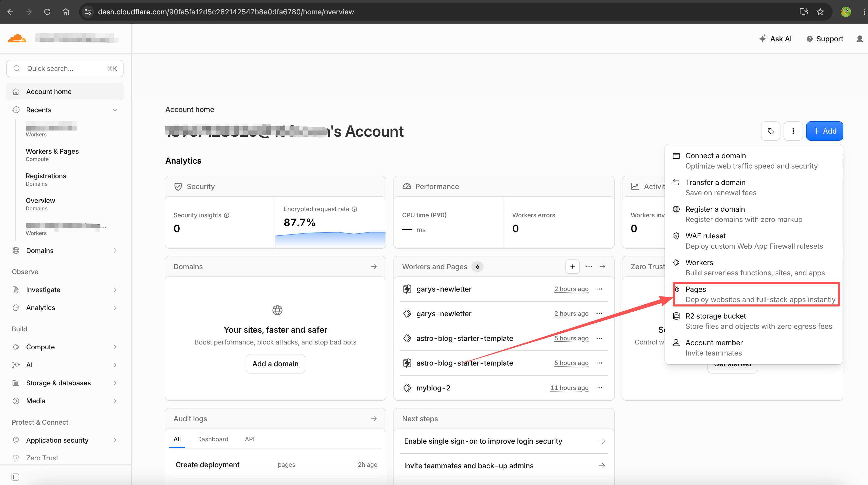Click the blue Add button
This screenshot has height=485, width=868.
point(825,131)
